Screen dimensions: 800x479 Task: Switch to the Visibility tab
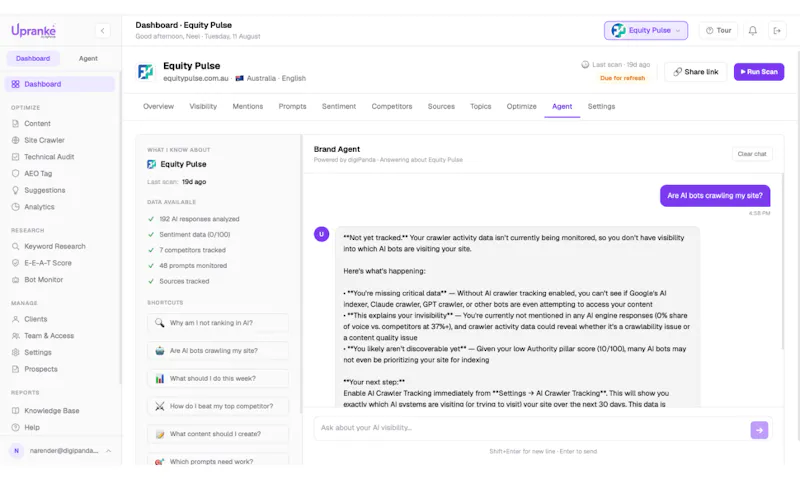(203, 107)
